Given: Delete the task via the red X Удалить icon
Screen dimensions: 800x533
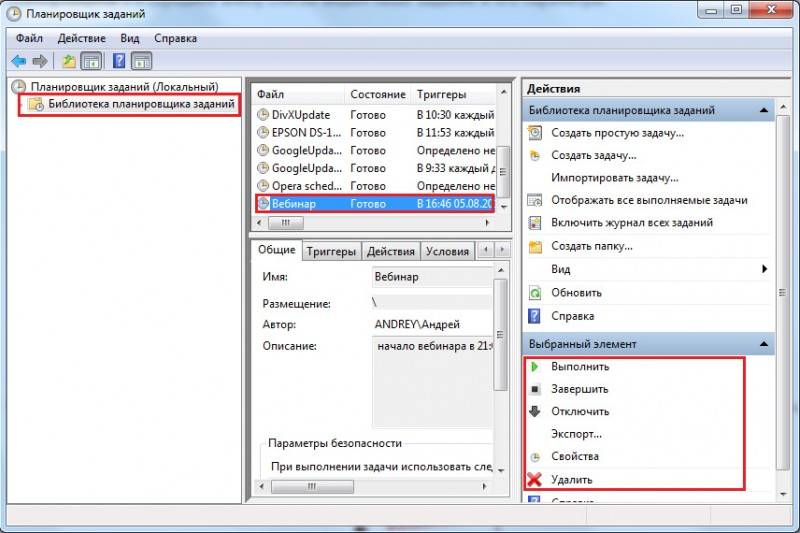Looking at the screenshot, I should [534, 479].
